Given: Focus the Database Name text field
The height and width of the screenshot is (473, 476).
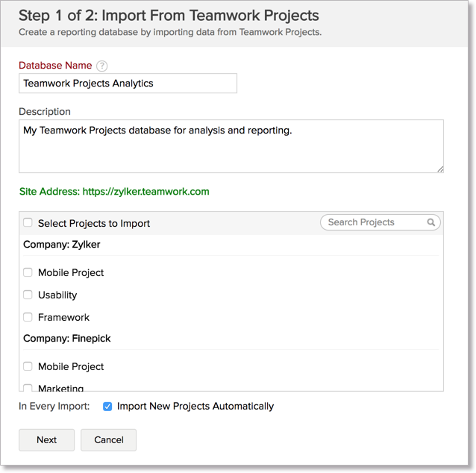Looking at the screenshot, I should click(128, 84).
